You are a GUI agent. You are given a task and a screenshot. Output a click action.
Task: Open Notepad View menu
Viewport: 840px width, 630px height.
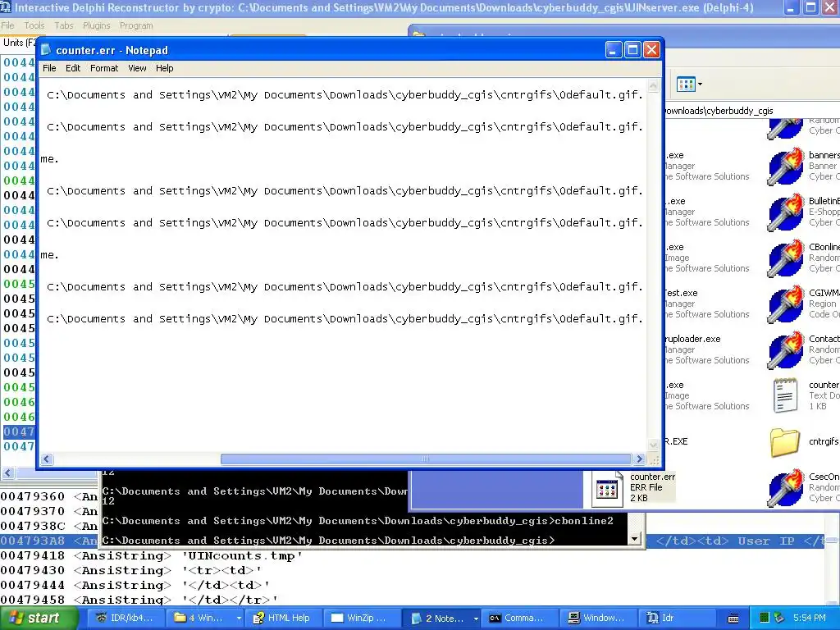[x=137, y=68]
